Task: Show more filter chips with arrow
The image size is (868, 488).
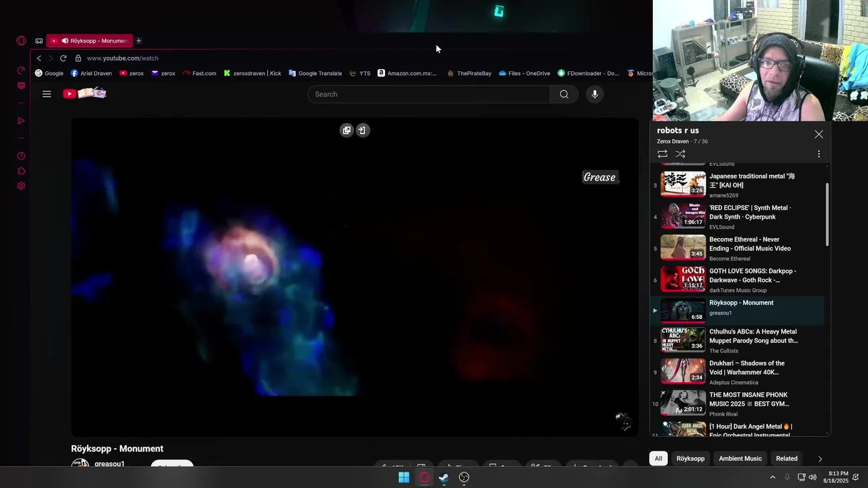Action: [x=820, y=459]
